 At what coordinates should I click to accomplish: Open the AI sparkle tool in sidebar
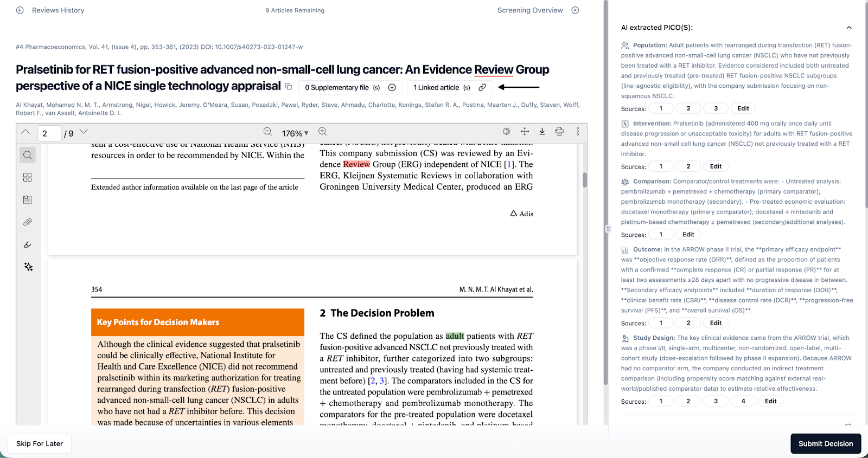28,267
